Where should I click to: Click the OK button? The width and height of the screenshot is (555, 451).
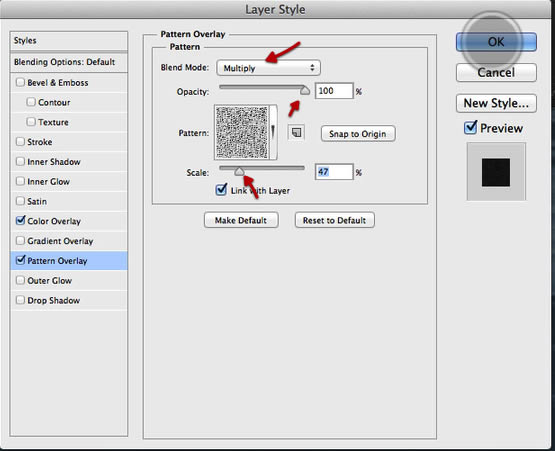click(x=496, y=42)
